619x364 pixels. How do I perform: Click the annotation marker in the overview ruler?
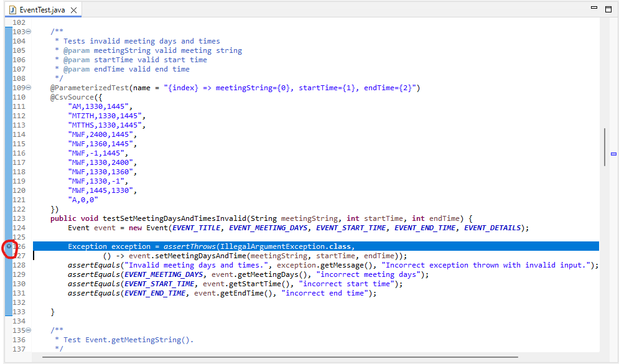point(613,153)
